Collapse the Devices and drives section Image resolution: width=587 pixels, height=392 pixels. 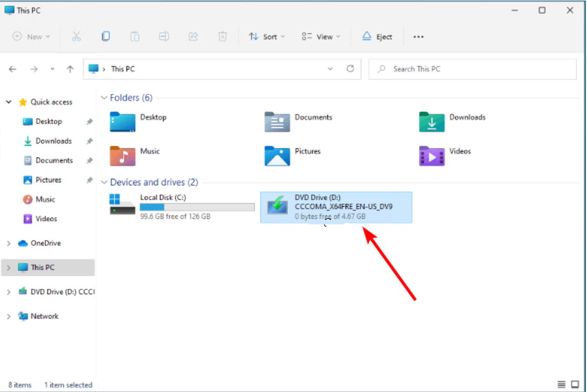pos(104,182)
